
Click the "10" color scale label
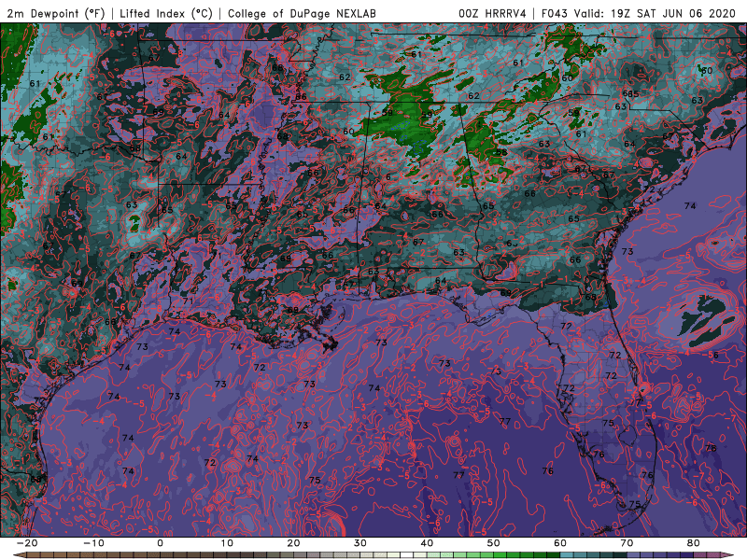[x=227, y=543]
